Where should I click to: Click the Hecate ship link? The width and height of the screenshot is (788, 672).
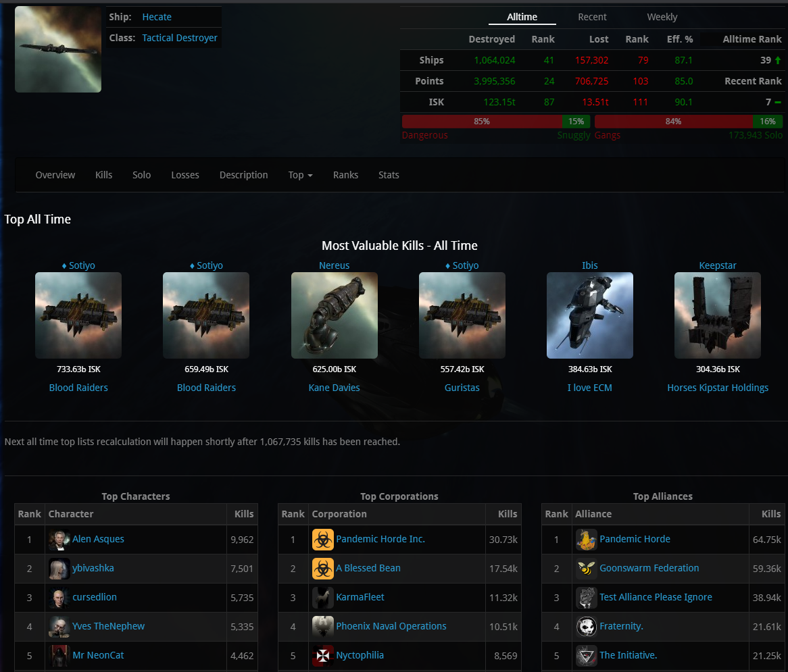[x=157, y=17]
